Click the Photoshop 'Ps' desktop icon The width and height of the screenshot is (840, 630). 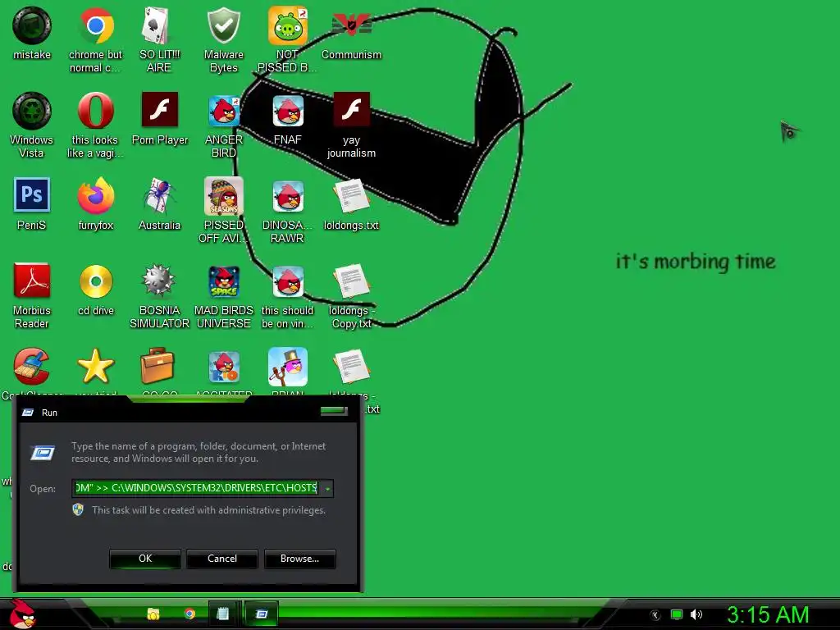coord(32,196)
